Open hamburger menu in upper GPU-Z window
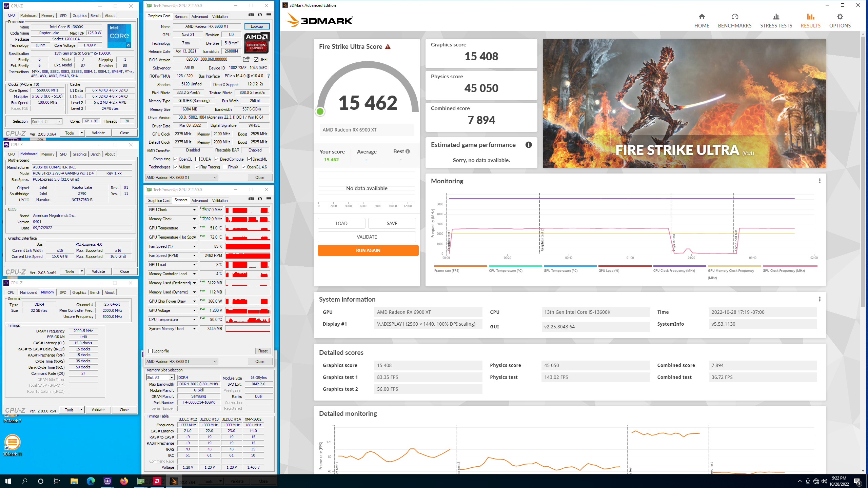This screenshot has width=868, height=488. [269, 15]
